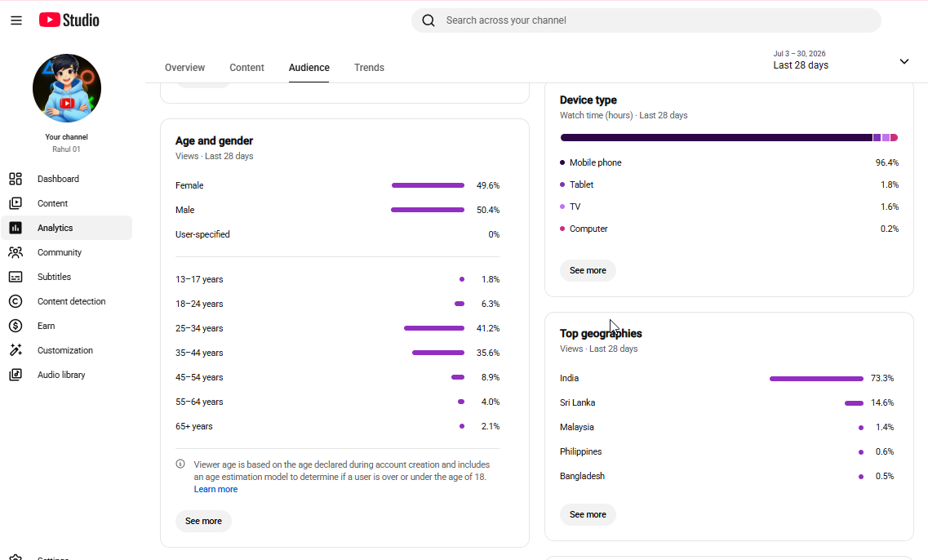Click the info icon beside viewer age note

[180, 464]
